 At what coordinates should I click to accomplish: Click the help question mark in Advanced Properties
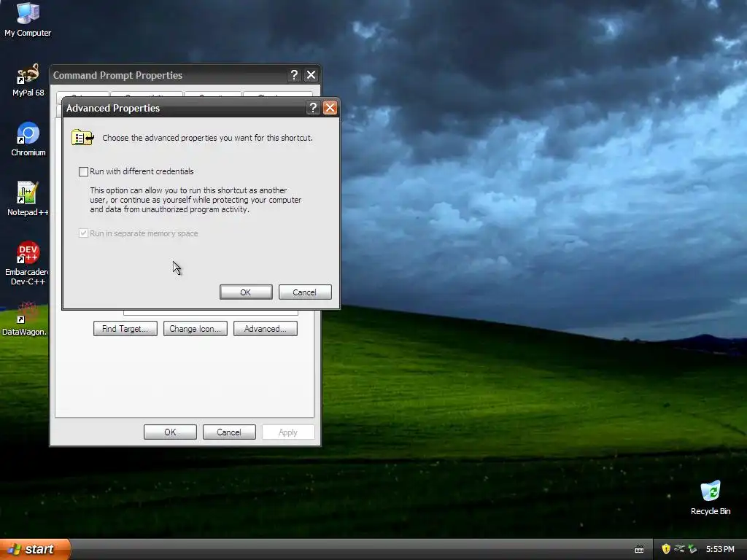click(313, 108)
